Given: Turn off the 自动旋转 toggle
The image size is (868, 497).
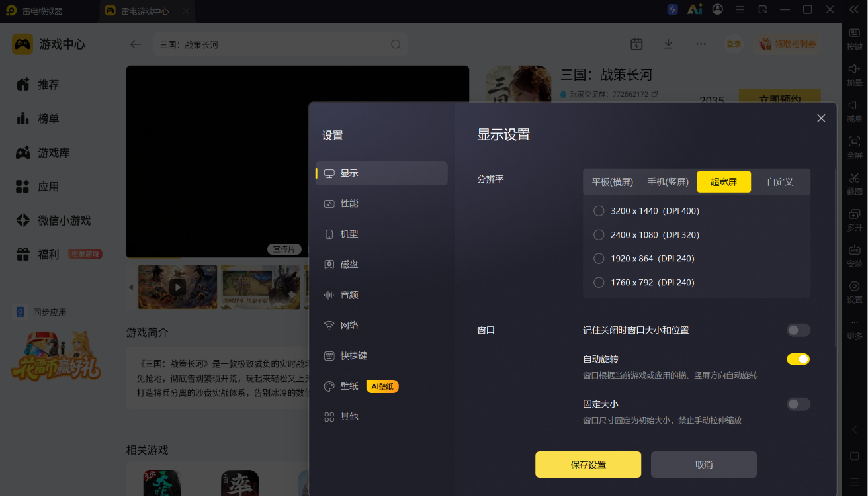Looking at the screenshot, I should 798,359.
